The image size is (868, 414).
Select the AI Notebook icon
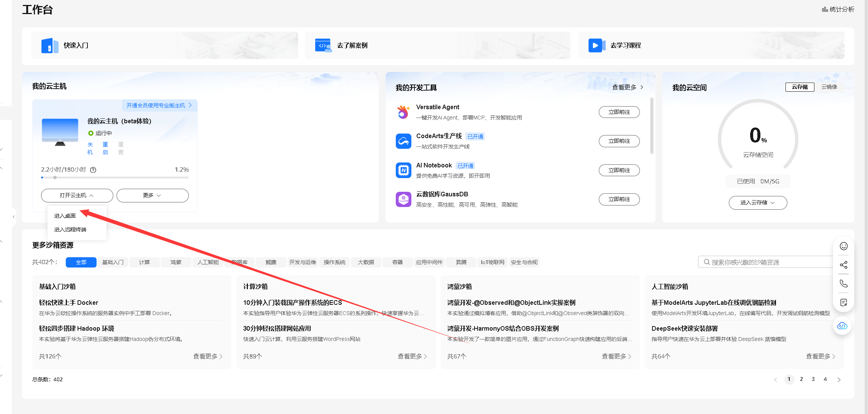point(403,170)
